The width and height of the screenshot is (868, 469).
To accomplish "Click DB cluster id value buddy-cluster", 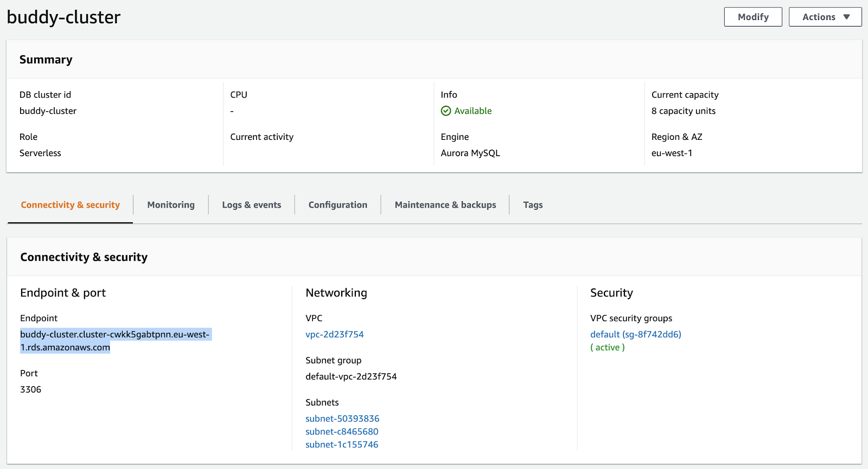I will click(48, 111).
